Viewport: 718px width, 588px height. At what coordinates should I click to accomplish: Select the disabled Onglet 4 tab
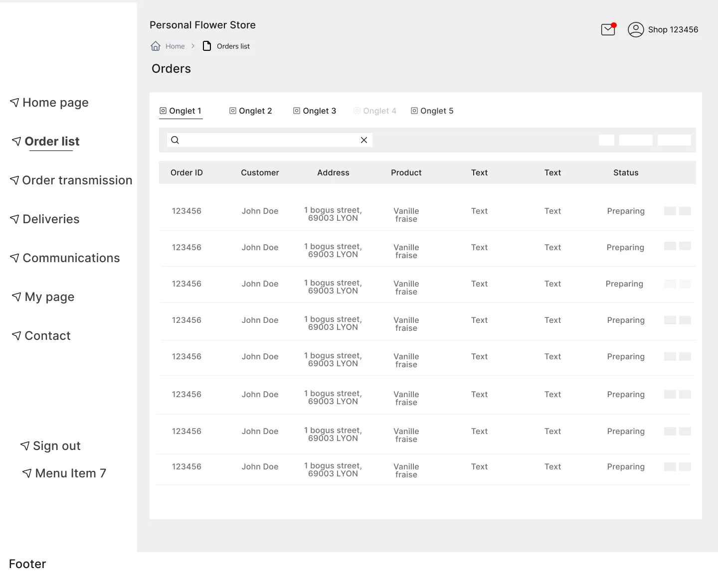(x=375, y=111)
